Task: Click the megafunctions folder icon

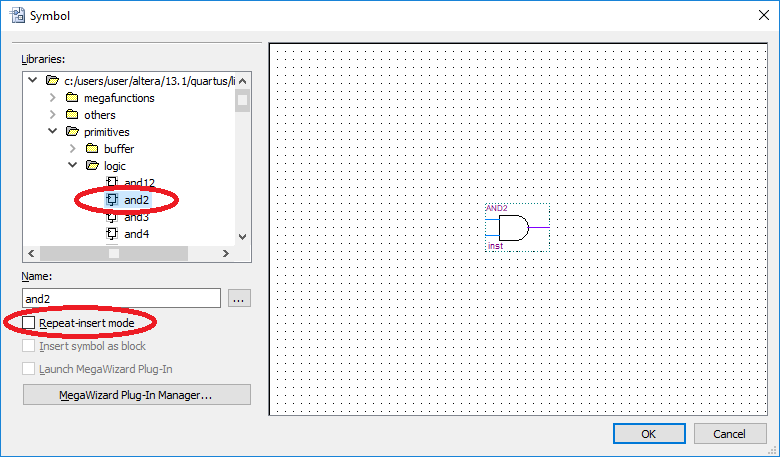Action: (72, 97)
